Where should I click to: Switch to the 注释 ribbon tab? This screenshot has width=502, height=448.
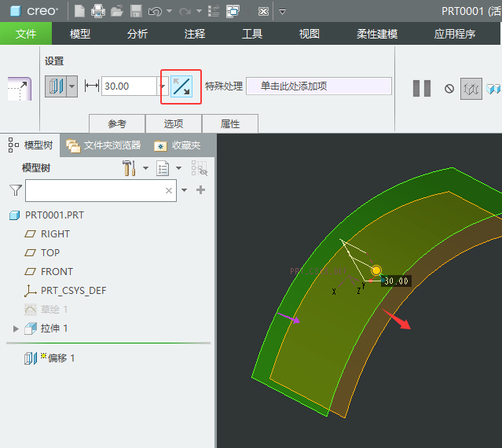click(195, 34)
